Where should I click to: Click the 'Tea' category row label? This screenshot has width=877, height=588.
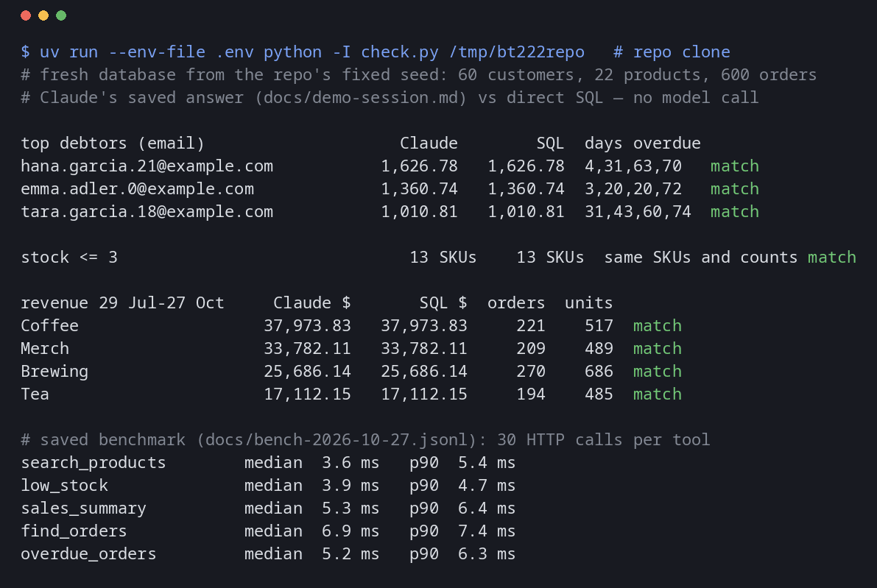35,395
